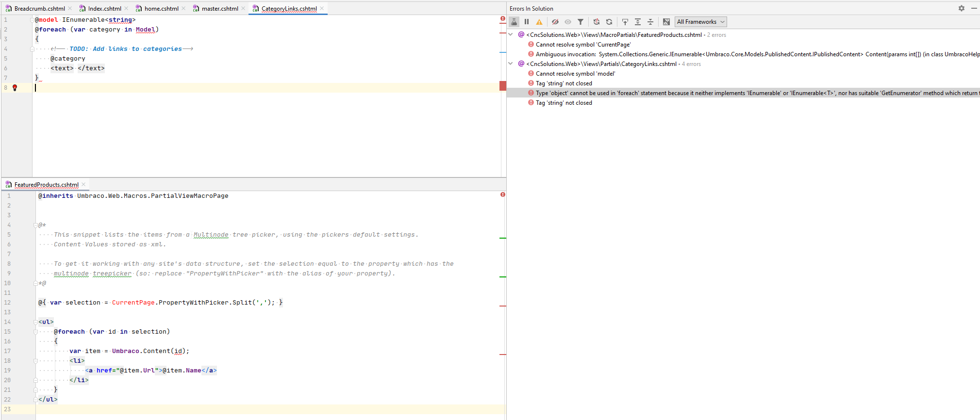
Task: Expand all error nodes
Action: coord(638,22)
